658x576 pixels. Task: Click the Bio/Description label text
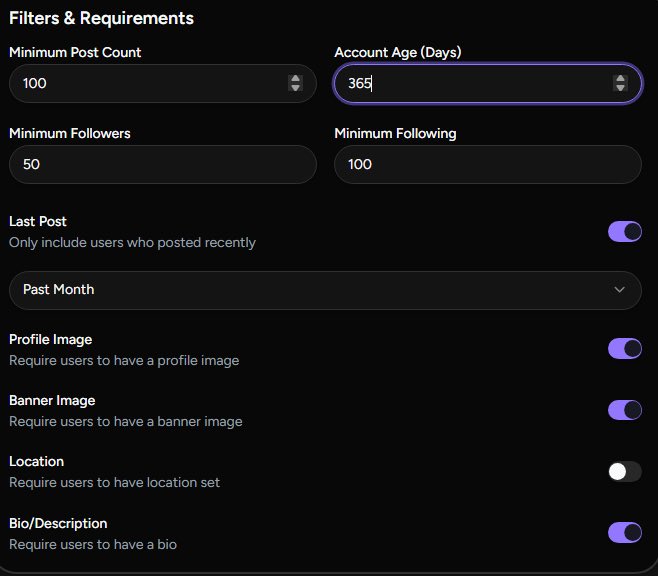pyautogui.click(x=58, y=524)
